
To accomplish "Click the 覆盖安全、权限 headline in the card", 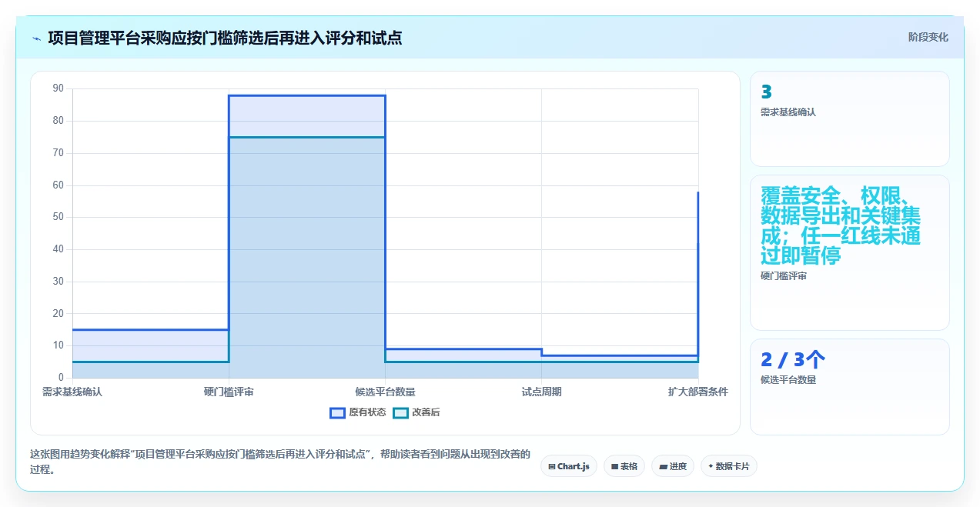I will point(841,225).
